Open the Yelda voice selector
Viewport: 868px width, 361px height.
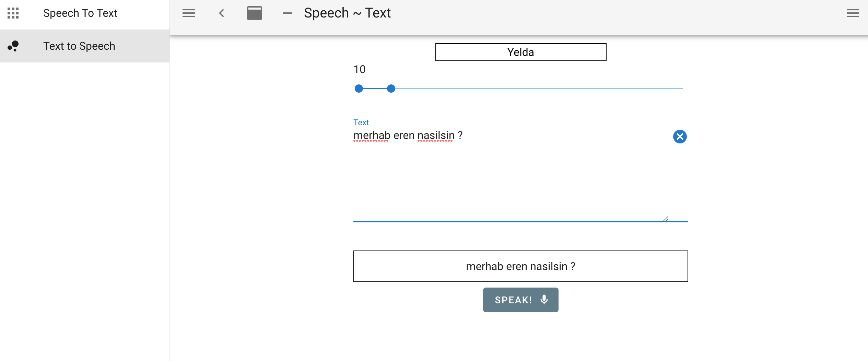521,52
